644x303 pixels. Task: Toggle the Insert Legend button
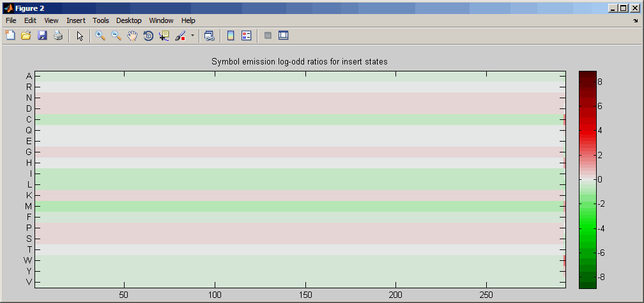247,36
